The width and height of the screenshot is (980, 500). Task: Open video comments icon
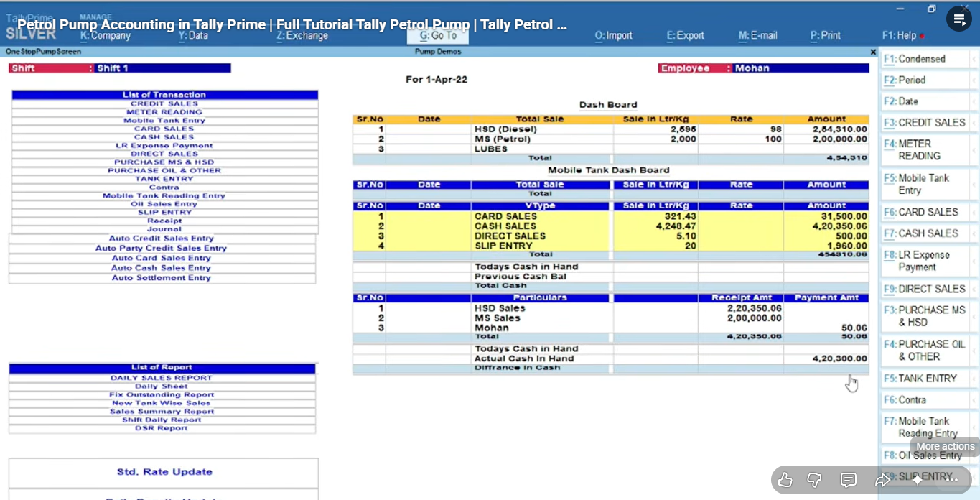pyautogui.click(x=848, y=480)
